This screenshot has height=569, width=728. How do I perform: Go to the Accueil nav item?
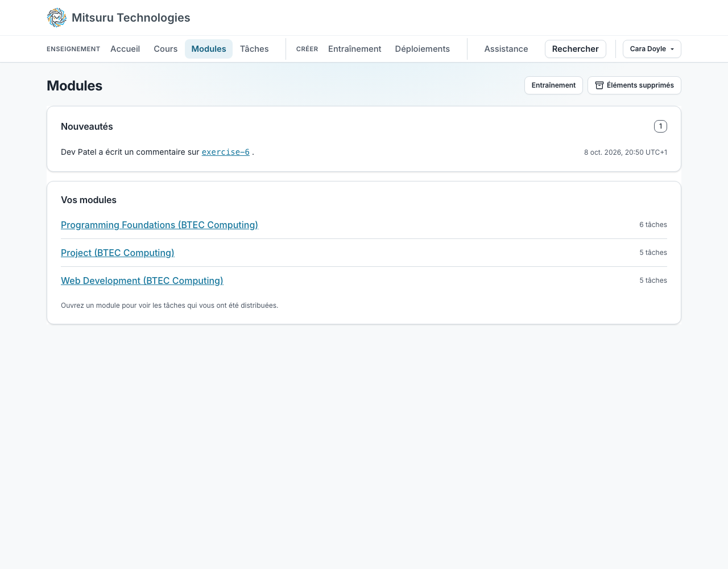125,49
